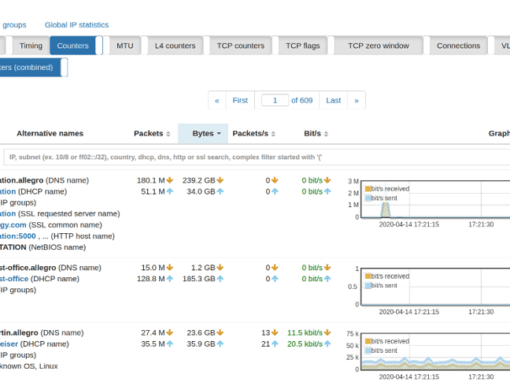The width and height of the screenshot is (510, 382).
Task: Go to previous page with « arrow
Action: tap(217, 100)
